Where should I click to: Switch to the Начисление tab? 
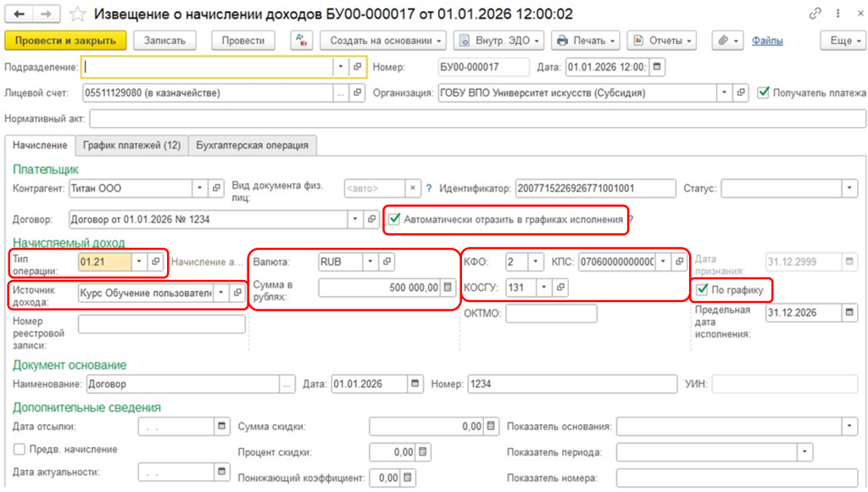pos(40,145)
